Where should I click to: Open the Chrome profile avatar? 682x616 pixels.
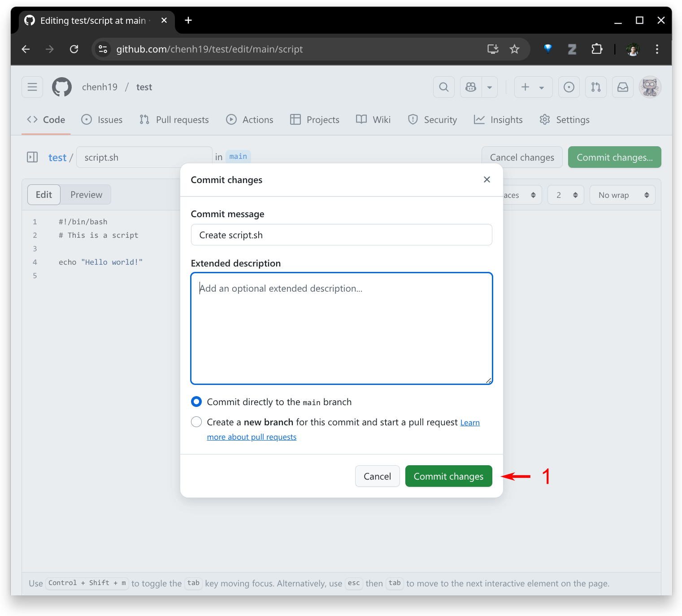coord(633,49)
